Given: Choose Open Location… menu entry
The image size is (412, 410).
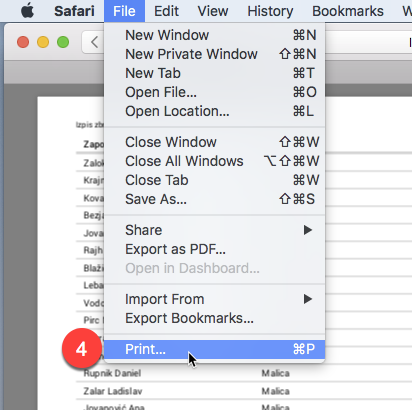Looking at the screenshot, I should tap(215, 111).
